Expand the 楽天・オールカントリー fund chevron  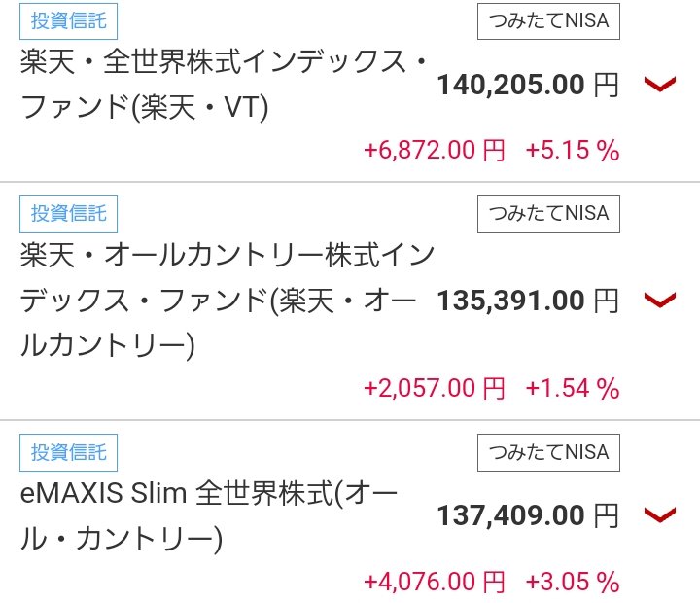click(660, 301)
